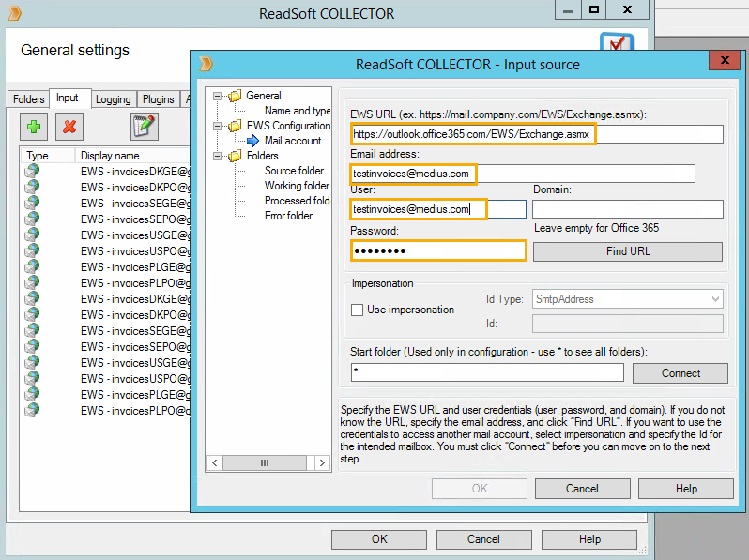The width and height of the screenshot is (749, 560).
Task: Select Working folder tree item
Action: pyautogui.click(x=298, y=186)
